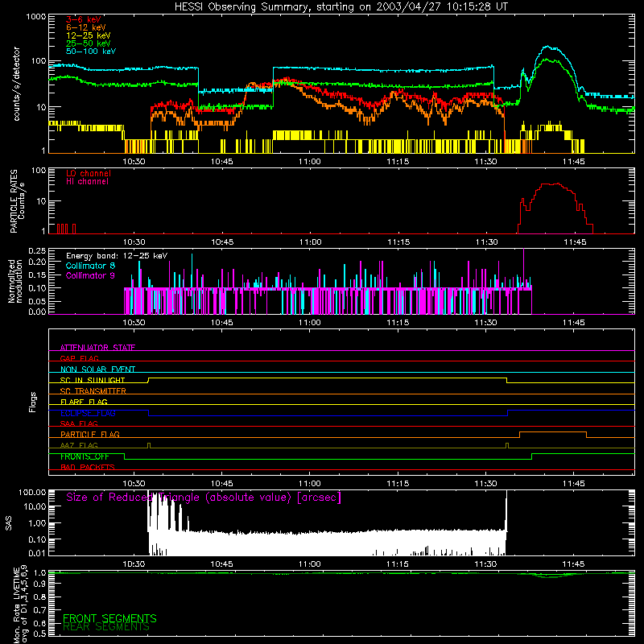Click the Normalized modulation axis label
The height and width of the screenshot is (644, 644).
15,281
